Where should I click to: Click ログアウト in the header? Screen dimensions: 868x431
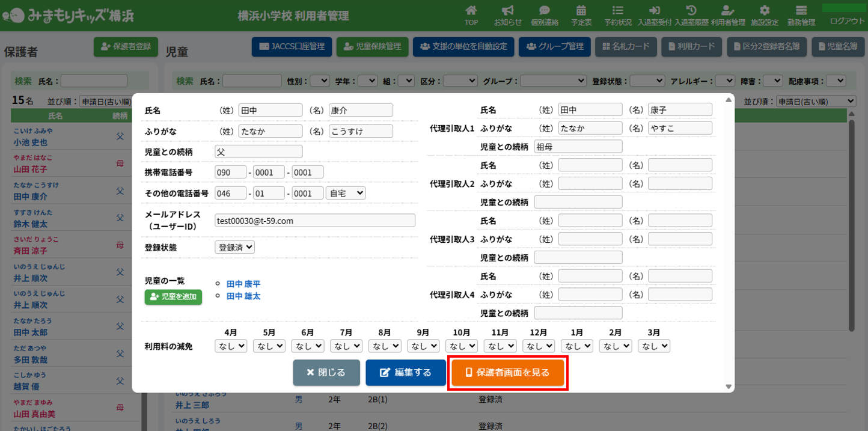(847, 20)
